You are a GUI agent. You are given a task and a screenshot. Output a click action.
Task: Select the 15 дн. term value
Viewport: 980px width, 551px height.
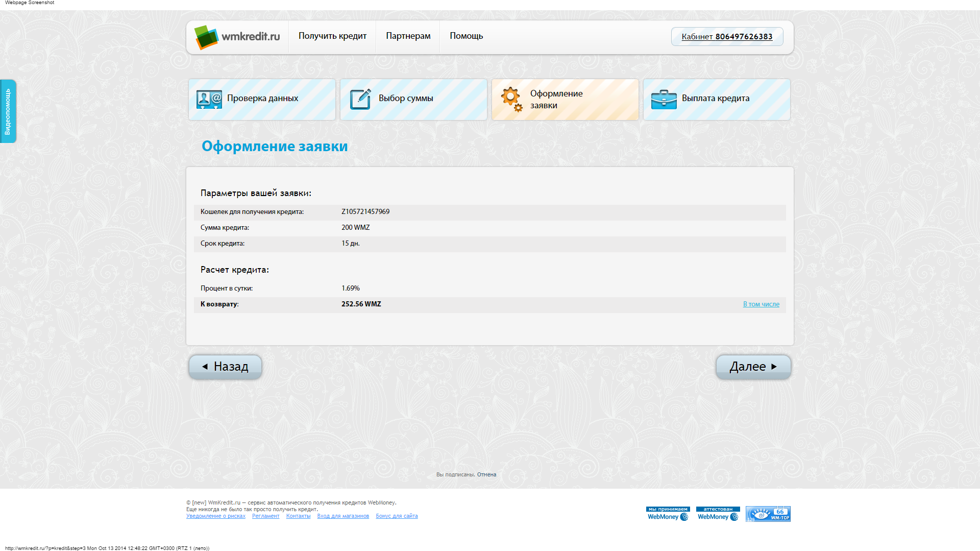click(351, 244)
